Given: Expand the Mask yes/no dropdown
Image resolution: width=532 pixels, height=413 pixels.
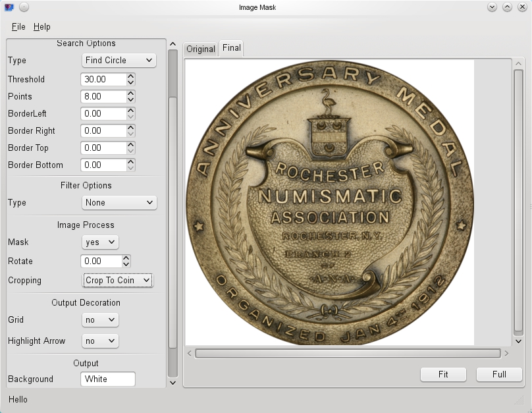Looking at the screenshot, I should pos(100,242).
